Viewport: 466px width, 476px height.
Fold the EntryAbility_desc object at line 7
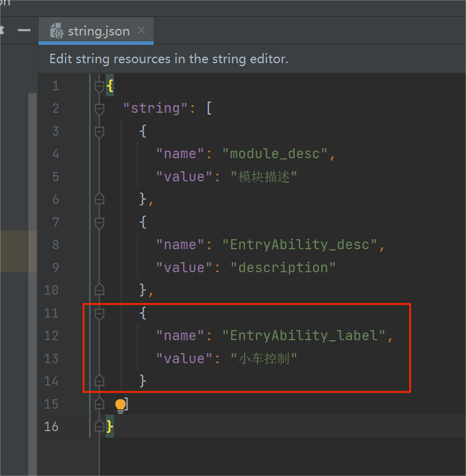coord(99,222)
